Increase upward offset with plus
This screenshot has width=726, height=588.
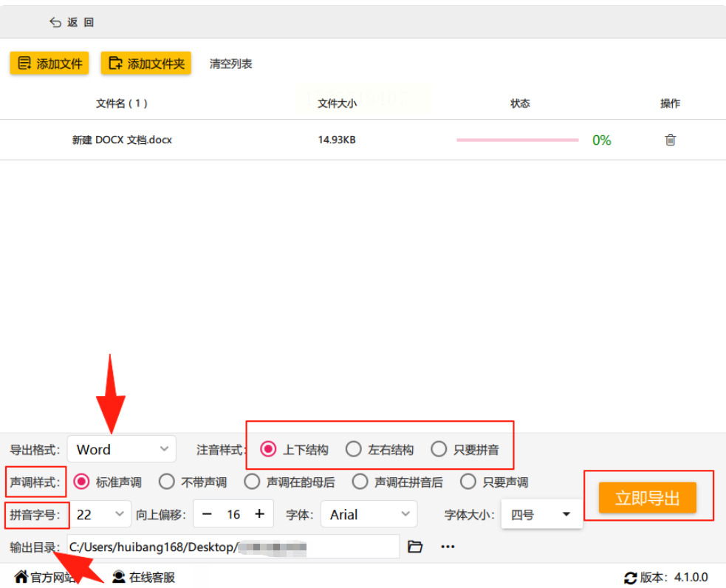(260, 514)
